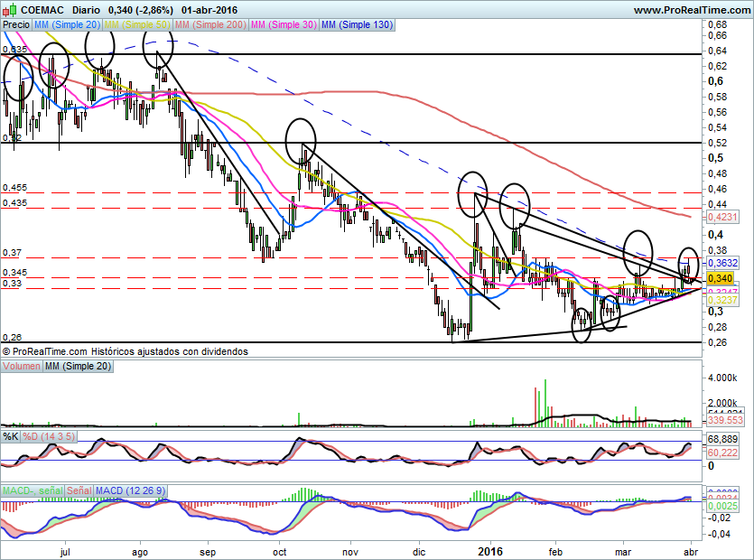Click the Diario timeframe label
Image resolution: width=754 pixels, height=560 pixels.
86,10
